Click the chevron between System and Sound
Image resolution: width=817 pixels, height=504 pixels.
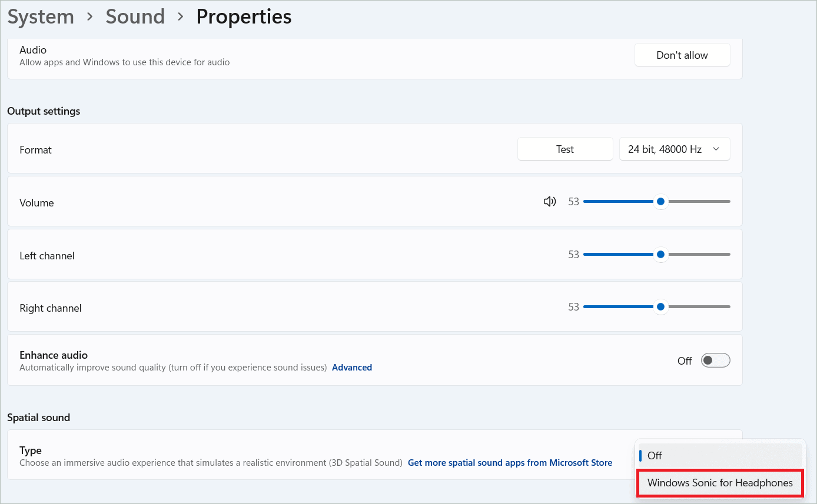[x=90, y=16]
